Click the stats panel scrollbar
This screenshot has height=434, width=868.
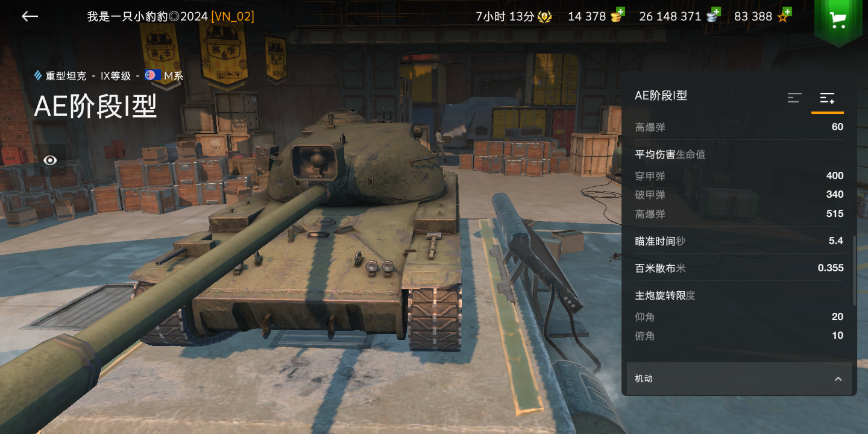[x=854, y=271]
